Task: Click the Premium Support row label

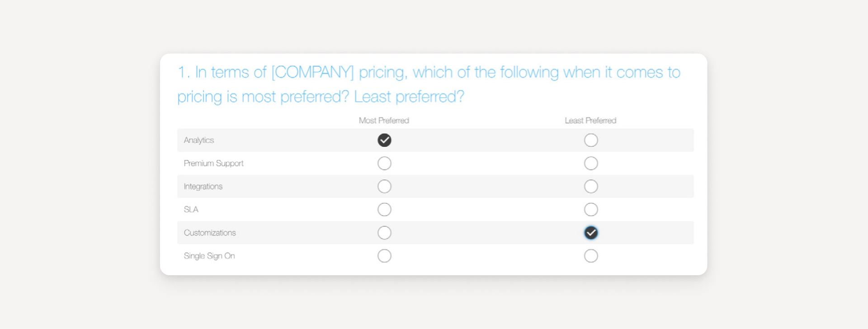Action: (x=213, y=163)
